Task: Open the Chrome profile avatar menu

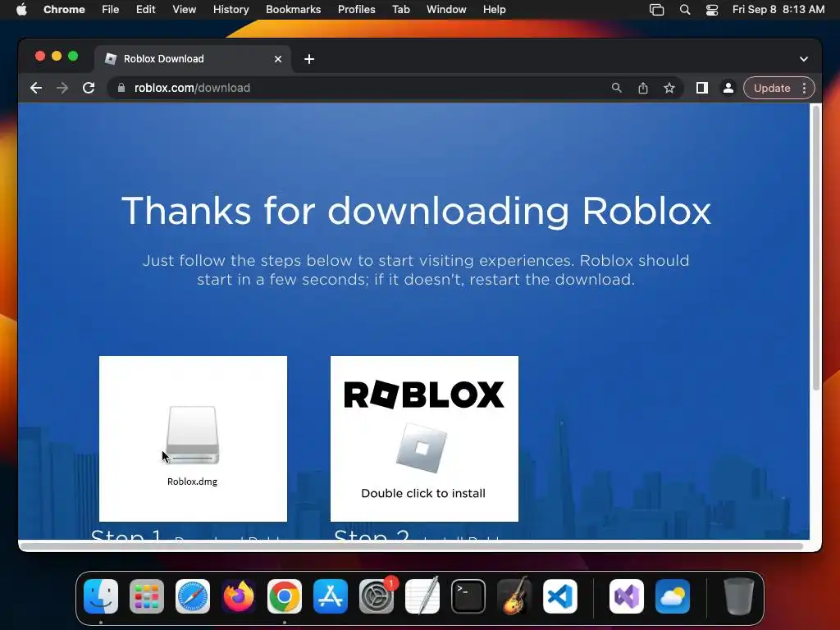Action: click(x=728, y=88)
